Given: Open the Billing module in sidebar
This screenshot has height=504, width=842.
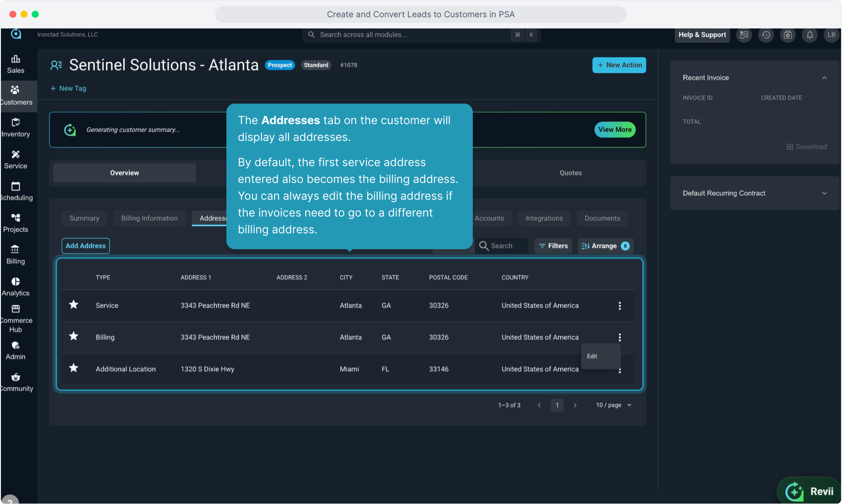Looking at the screenshot, I should pos(15,255).
